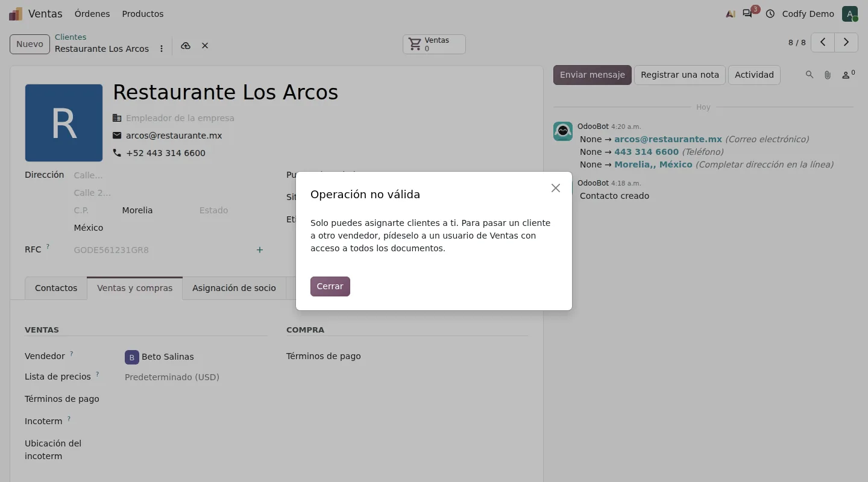Go to previous record arrow
Screen dimensions: 868x482
[823, 42]
